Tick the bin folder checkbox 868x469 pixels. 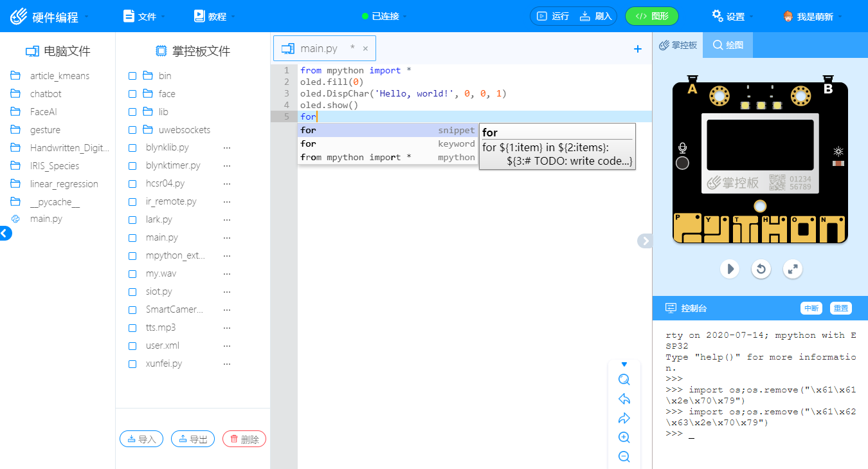point(132,76)
